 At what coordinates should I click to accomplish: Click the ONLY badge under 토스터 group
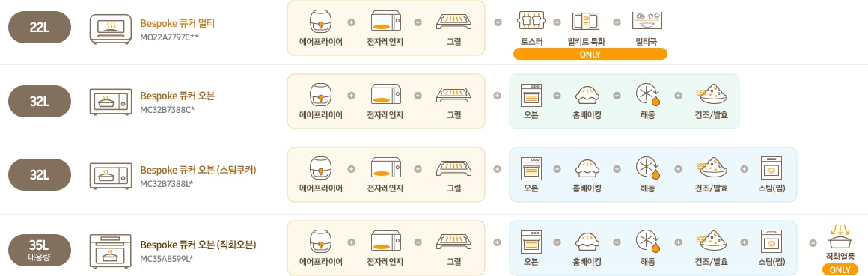point(590,54)
